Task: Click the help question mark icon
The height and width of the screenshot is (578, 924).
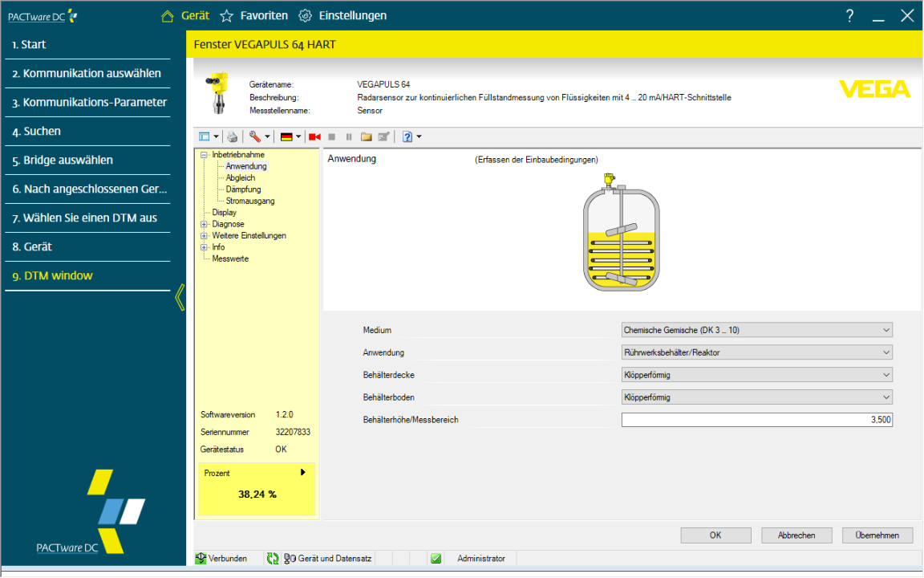Action: (x=407, y=136)
